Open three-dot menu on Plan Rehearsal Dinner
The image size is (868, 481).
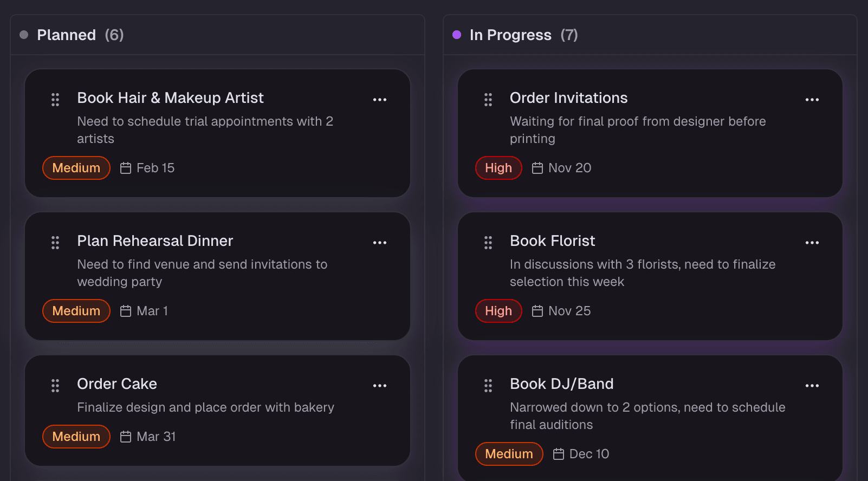tap(380, 243)
